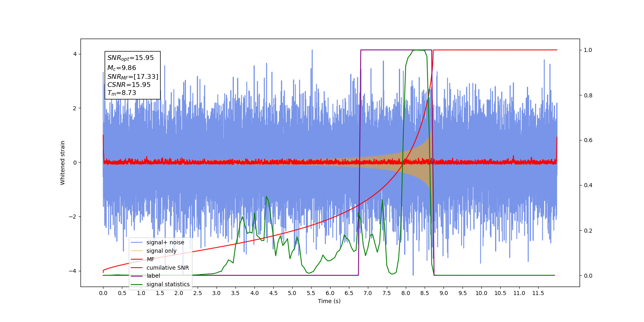Click the 4.0 tick on time axis

click(x=254, y=293)
